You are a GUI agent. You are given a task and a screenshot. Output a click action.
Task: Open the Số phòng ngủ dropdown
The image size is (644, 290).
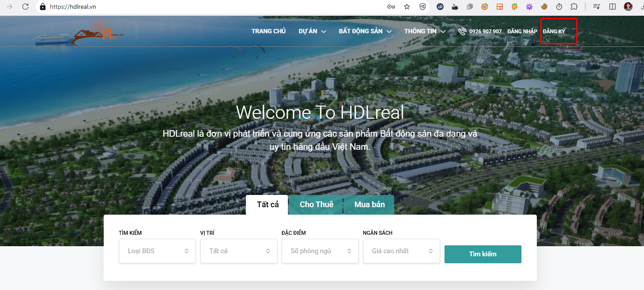click(x=320, y=251)
